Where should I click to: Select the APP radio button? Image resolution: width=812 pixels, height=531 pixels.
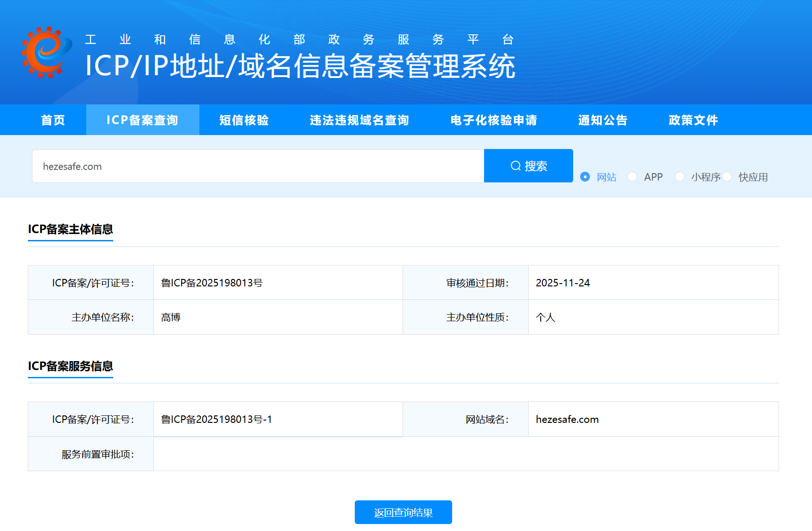[x=632, y=177]
